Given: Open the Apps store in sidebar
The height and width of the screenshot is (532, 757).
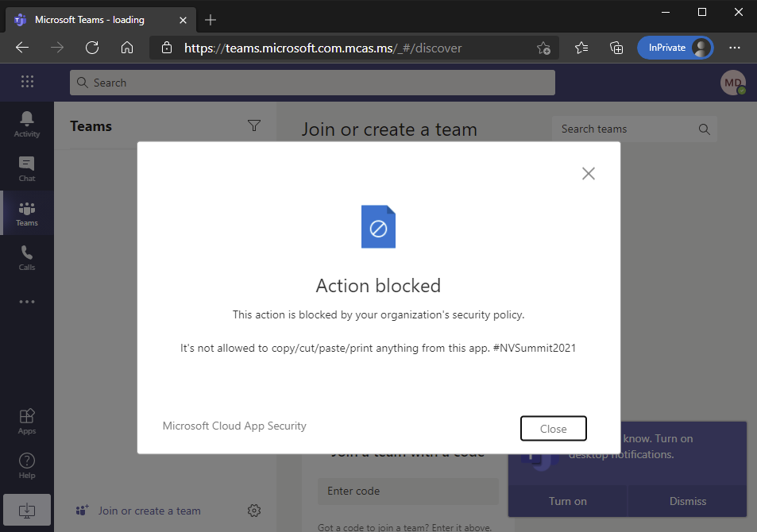Looking at the screenshot, I should tap(27, 422).
